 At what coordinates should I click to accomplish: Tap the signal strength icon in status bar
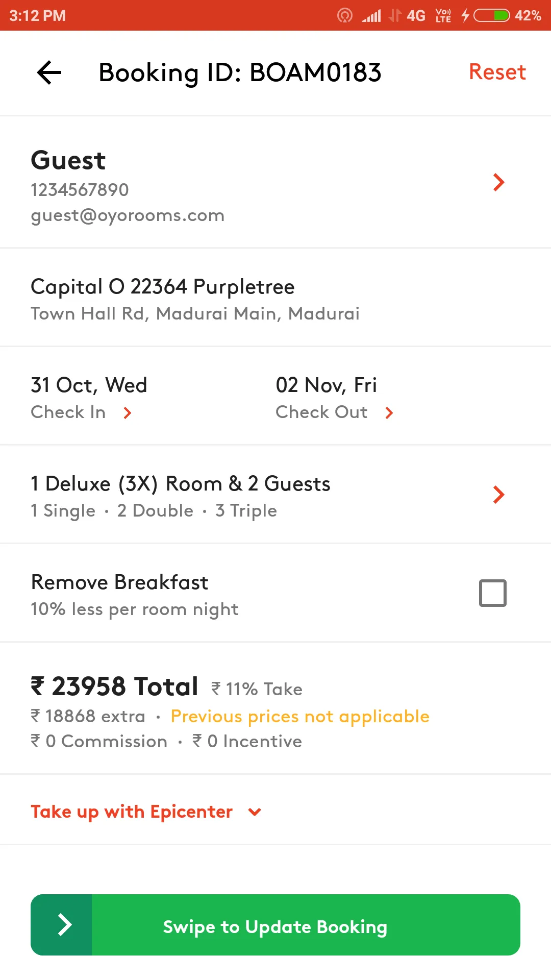371,16
